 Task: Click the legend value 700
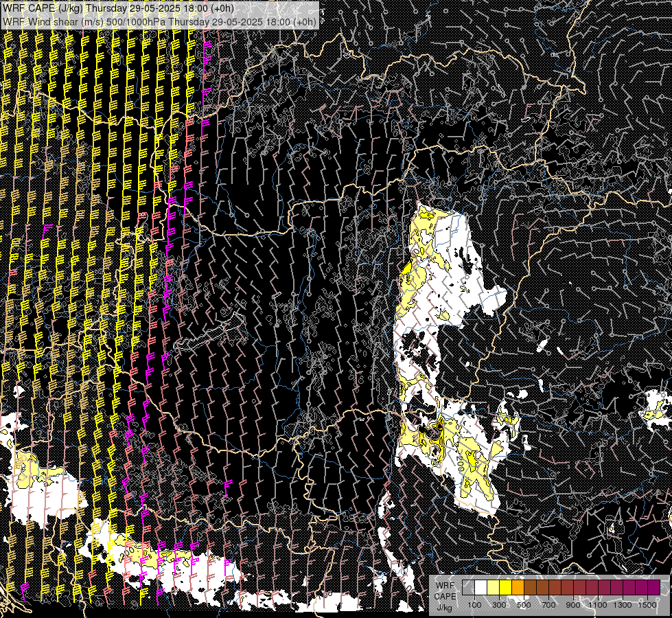pyautogui.click(x=548, y=605)
